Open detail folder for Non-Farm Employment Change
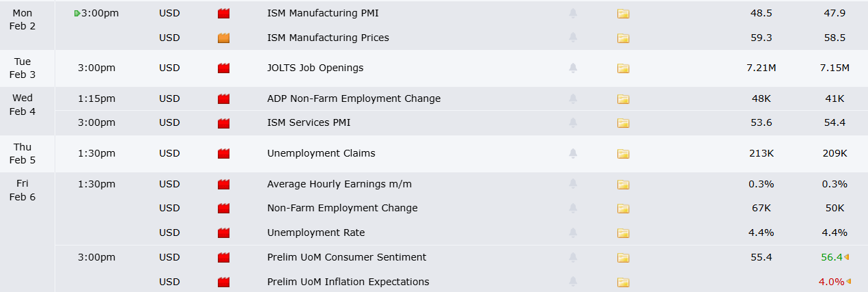The image size is (868, 292). [623, 209]
